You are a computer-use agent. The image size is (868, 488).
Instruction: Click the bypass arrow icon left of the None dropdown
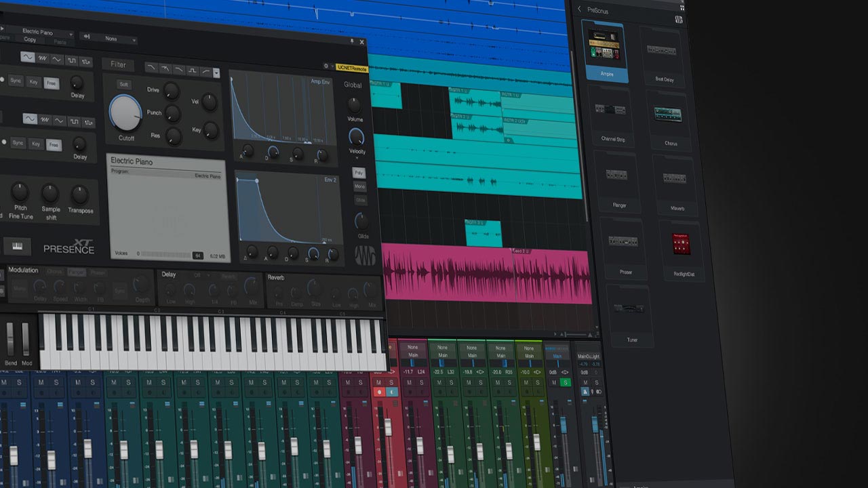[86, 37]
